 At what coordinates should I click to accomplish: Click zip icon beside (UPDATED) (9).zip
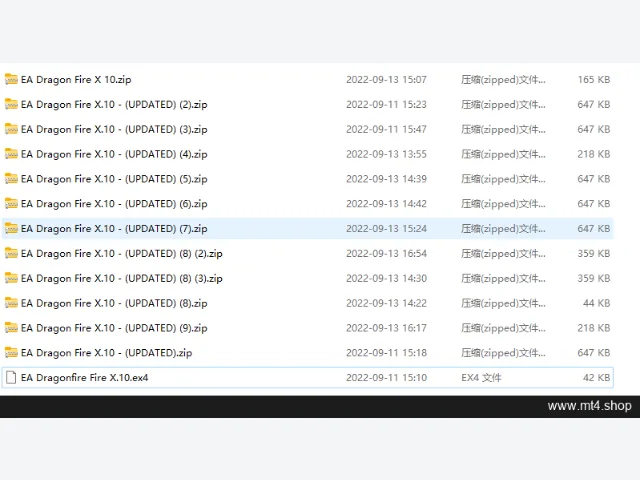coord(11,328)
